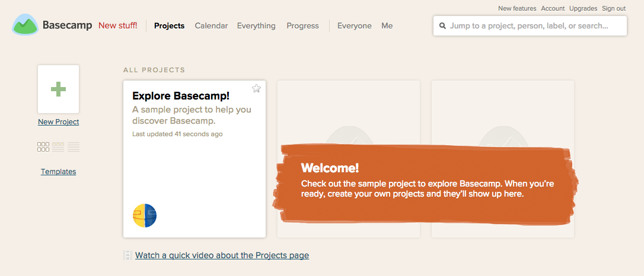Open the Templates link
The image size is (644, 276).
pos(58,171)
